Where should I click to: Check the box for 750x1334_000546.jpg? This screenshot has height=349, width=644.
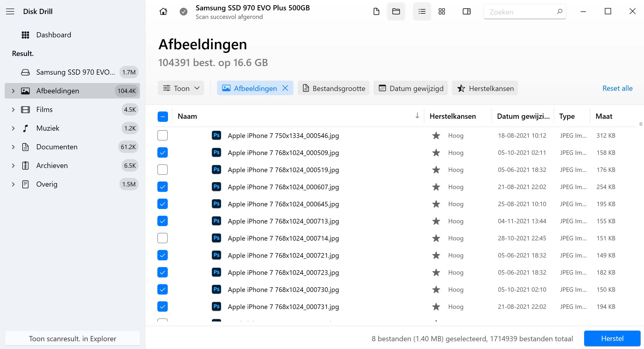[x=163, y=135]
